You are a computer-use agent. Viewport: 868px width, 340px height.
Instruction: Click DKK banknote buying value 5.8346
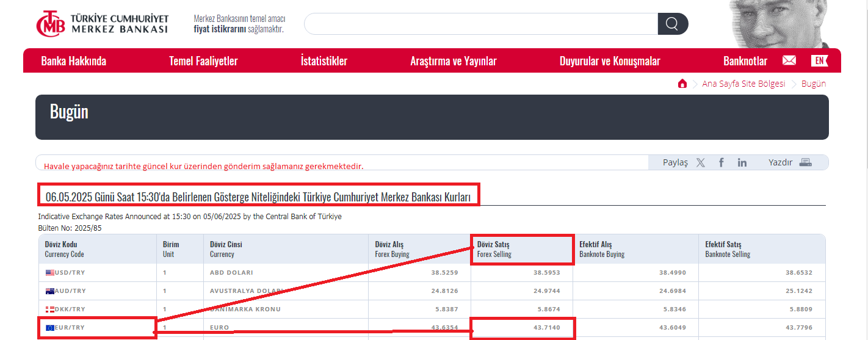(x=675, y=309)
